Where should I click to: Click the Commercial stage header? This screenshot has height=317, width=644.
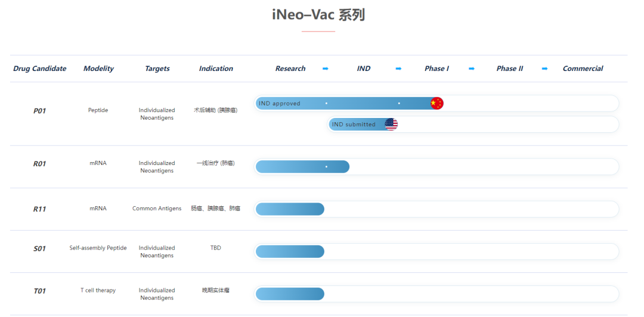(x=583, y=69)
